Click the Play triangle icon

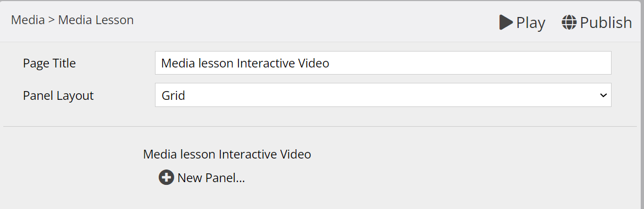click(x=506, y=22)
